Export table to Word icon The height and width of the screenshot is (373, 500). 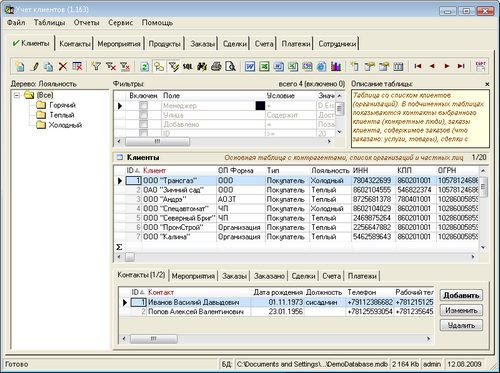tap(250, 66)
